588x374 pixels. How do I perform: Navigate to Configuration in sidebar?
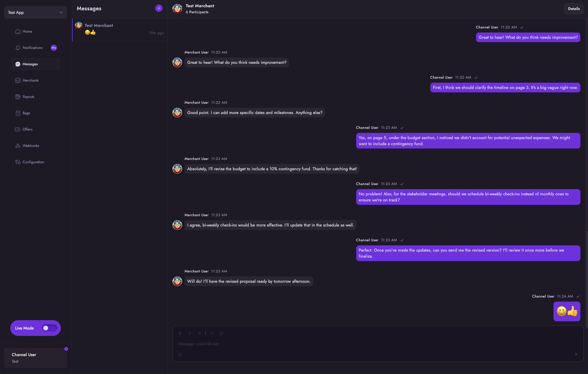[33, 162]
